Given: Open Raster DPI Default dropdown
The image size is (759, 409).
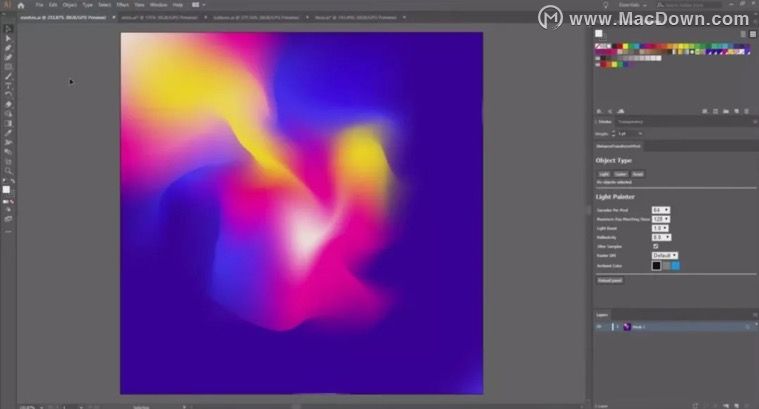Looking at the screenshot, I should (665, 255).
